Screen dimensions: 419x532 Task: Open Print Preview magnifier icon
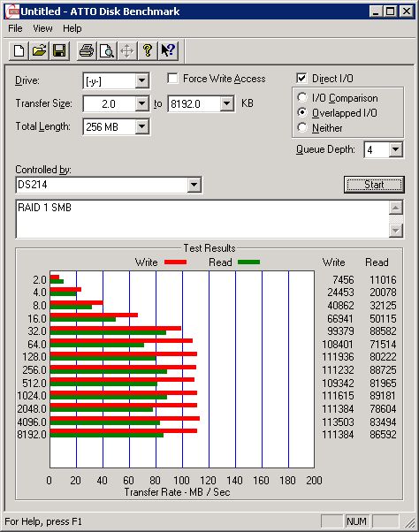[x=107, y=51]
